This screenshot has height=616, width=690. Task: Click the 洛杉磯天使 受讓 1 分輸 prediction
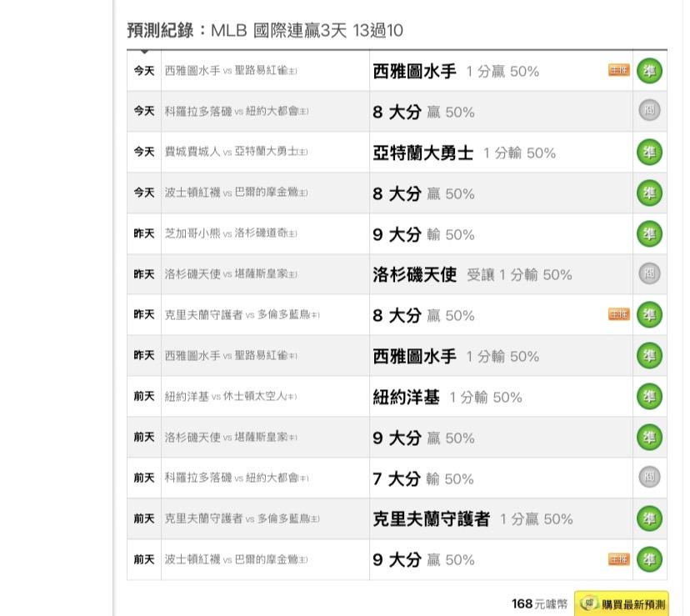(x=472, y=275)
